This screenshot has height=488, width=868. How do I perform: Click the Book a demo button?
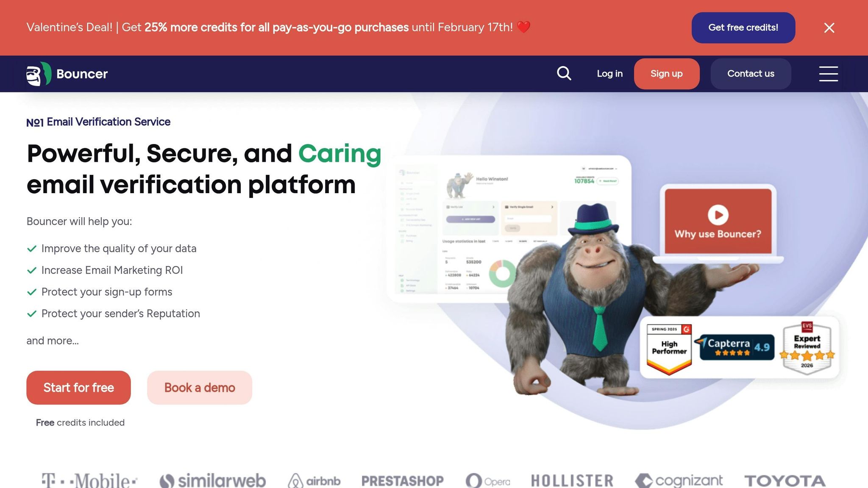click(x=200, y=388)
